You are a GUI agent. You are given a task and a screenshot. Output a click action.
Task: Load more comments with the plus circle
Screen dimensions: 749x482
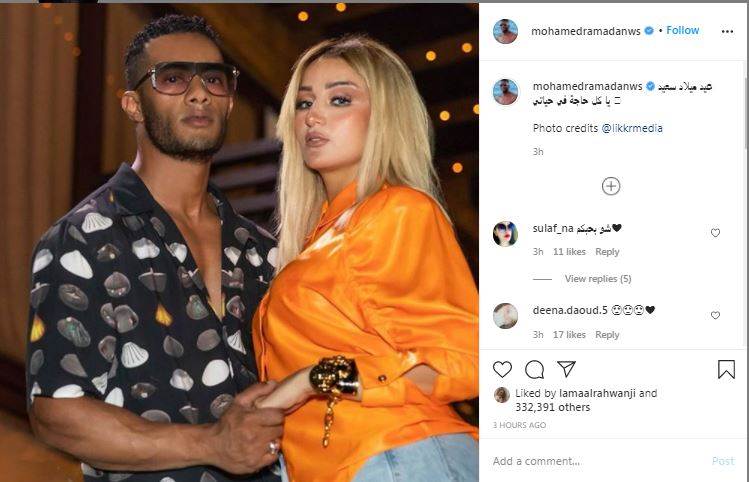point(611,186)
